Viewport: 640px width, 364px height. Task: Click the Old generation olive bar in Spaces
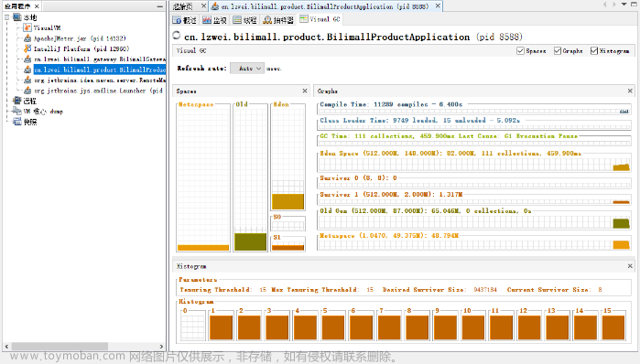[250, 241]
